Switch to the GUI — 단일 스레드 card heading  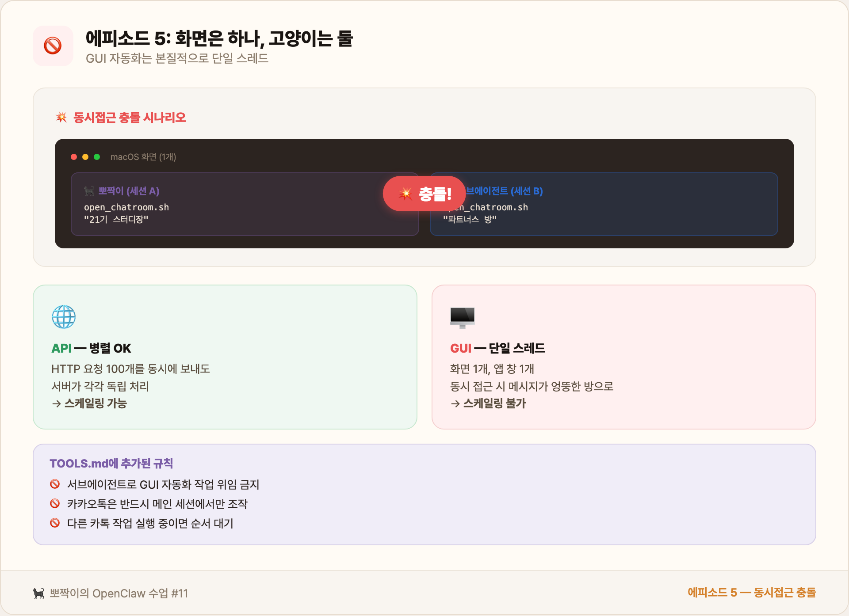pos(498,348)
